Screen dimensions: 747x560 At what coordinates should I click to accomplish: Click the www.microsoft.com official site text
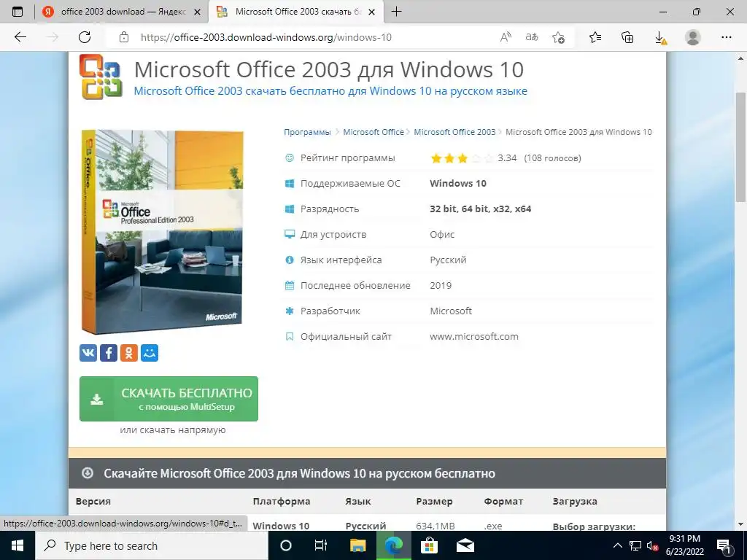point(474,336)
